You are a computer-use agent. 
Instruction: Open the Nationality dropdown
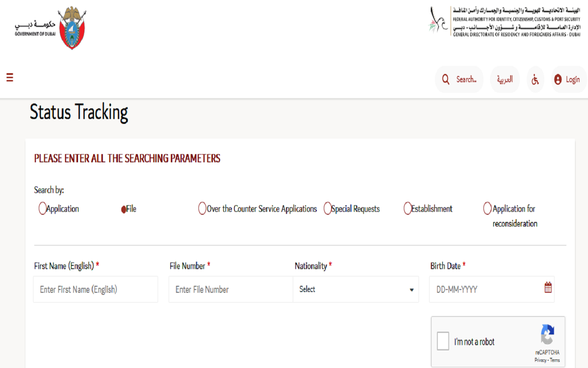(355, 289)
